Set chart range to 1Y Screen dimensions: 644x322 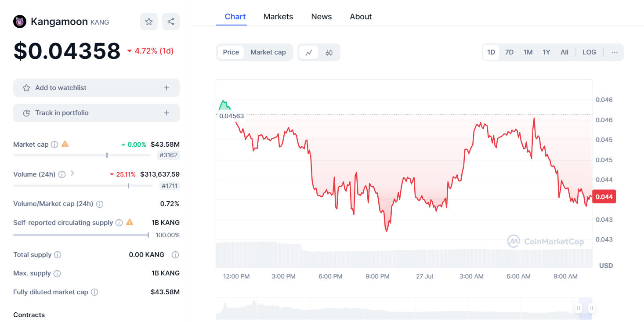pos(546,52)
